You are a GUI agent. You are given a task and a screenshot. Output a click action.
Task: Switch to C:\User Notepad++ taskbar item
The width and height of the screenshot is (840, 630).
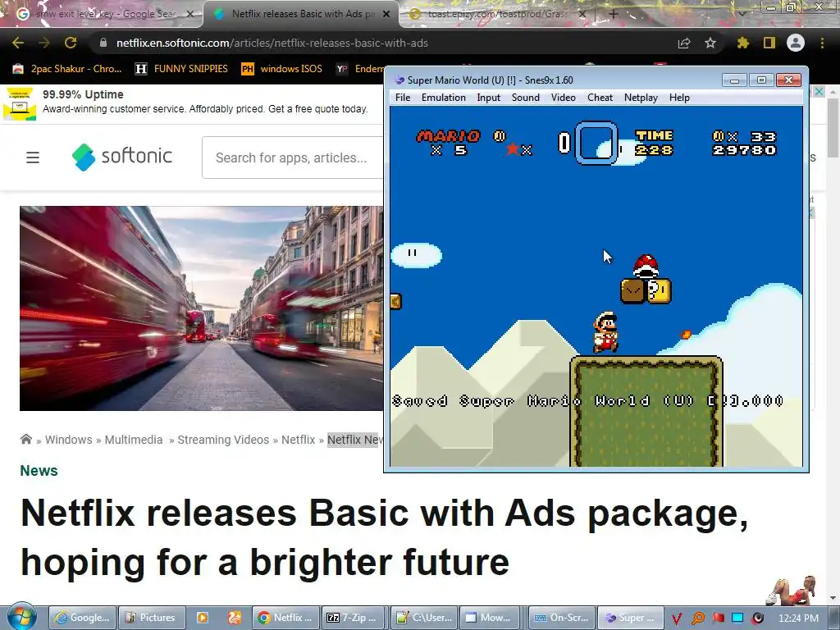click(425, 618)
